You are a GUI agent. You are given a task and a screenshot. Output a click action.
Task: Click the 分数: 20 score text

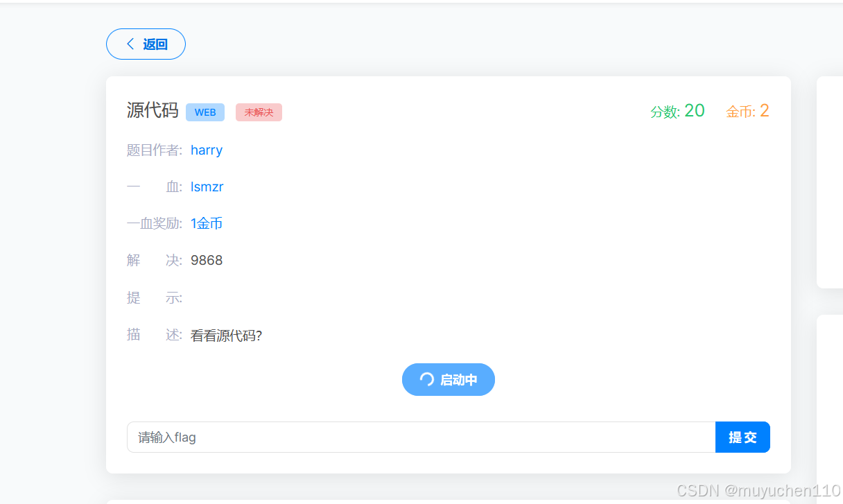tap(677, 111)
